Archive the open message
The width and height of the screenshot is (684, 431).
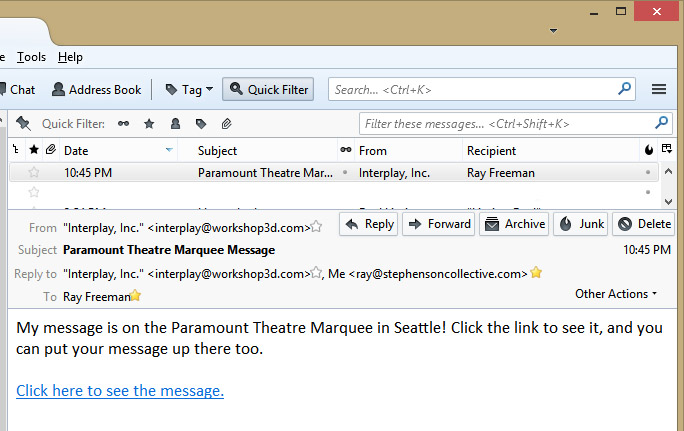(514, 224)
